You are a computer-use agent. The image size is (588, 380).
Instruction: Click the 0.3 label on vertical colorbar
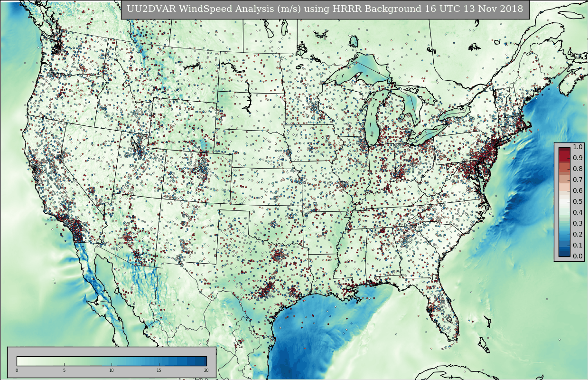(578, 223)
